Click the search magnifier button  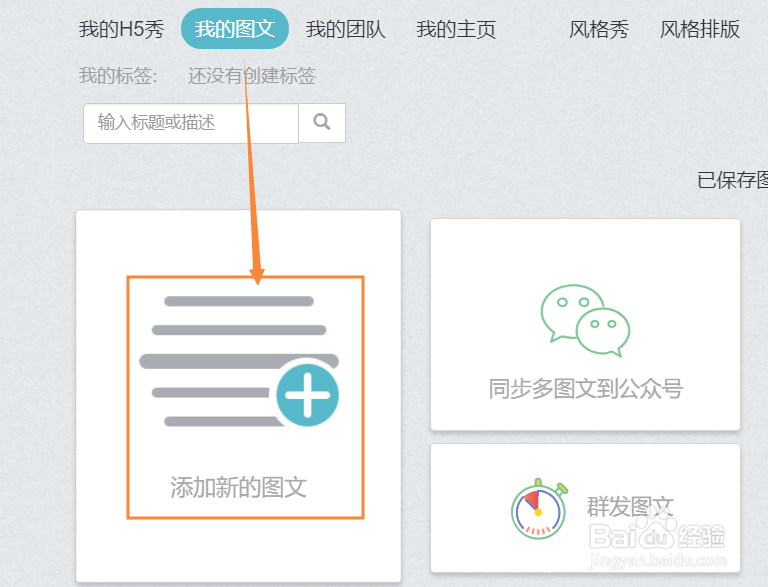click(322, 122)
